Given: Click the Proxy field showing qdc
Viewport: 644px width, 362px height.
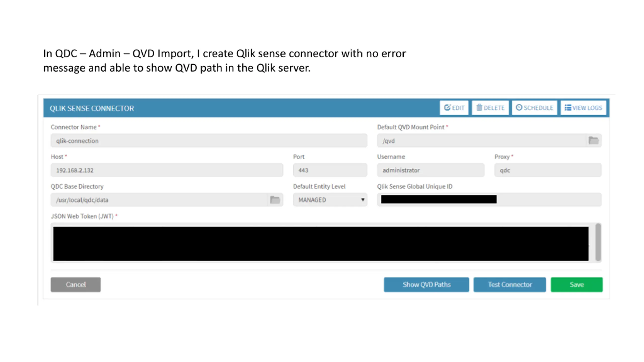Looking at the screenshot, I should click(x=548, y=170).
